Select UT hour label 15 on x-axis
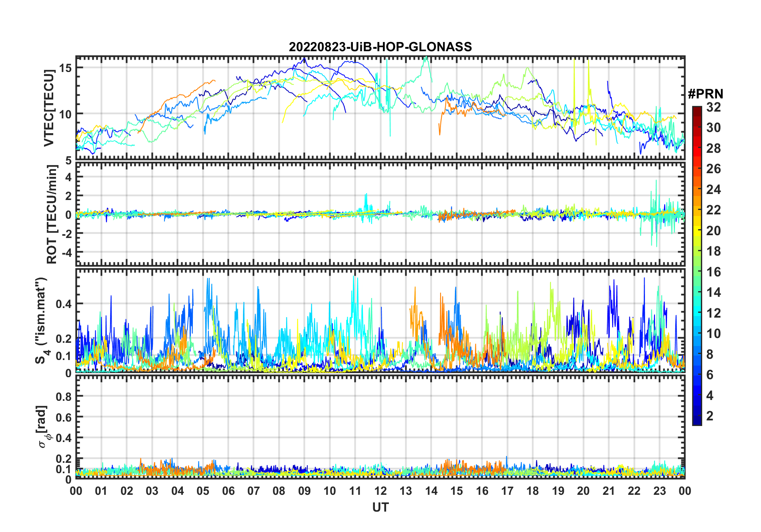 pos(457,491)
